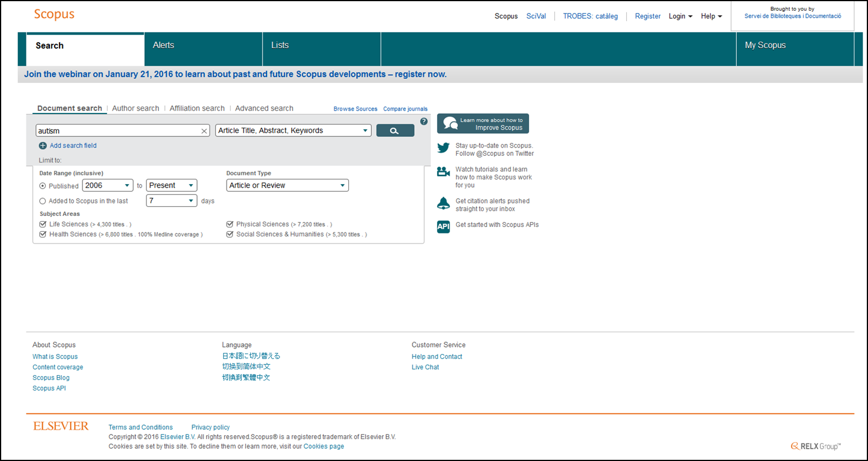The width and height of the screenshot is (868, 461).
Task: Click Follow @Scopus on Twitter text
Action: (494, 153)
